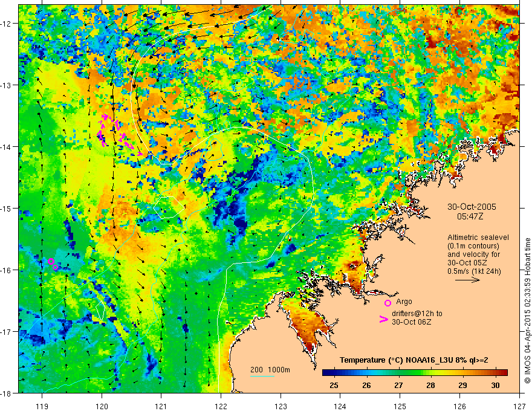Viewport: 532px width, 411px height.
Task: Click longitude axis label 125
Action: click(x=400, y=406)
